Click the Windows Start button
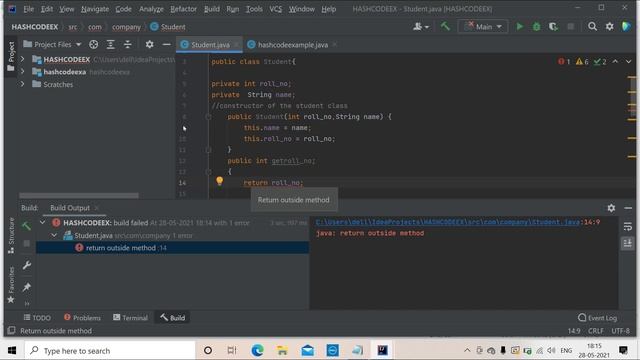The height and width of the screenshot is (360, 640). [x=12, y=351]
